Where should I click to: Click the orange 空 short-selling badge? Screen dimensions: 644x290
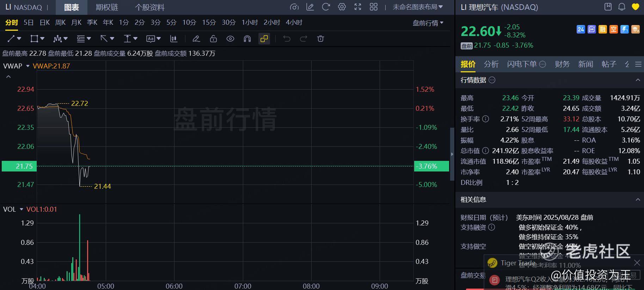[614, 29]
